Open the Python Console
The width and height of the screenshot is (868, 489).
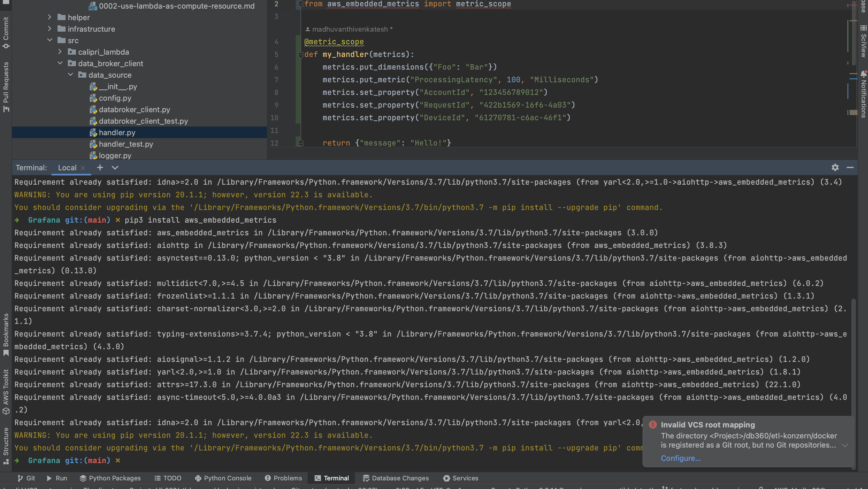(223, 478)
